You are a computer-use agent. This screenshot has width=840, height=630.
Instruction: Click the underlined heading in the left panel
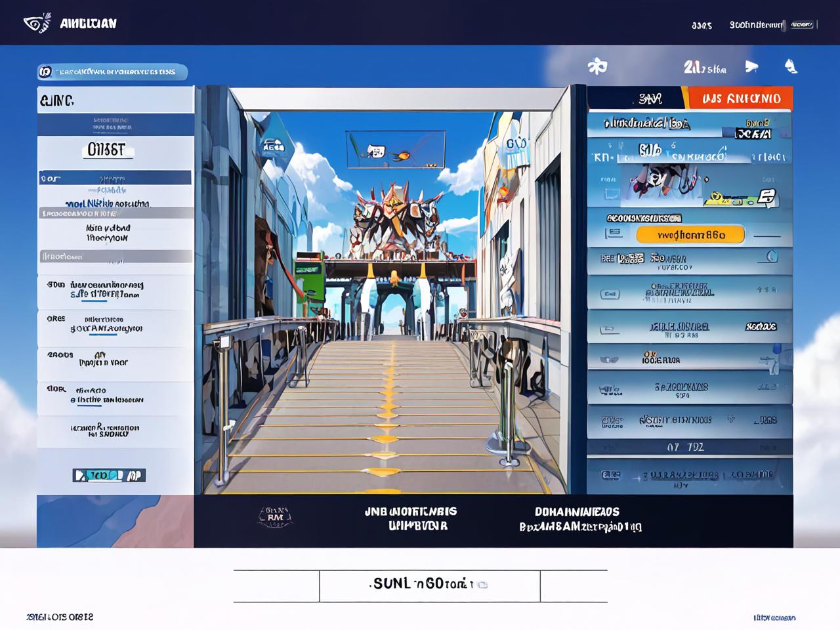[x=106, y=150]
